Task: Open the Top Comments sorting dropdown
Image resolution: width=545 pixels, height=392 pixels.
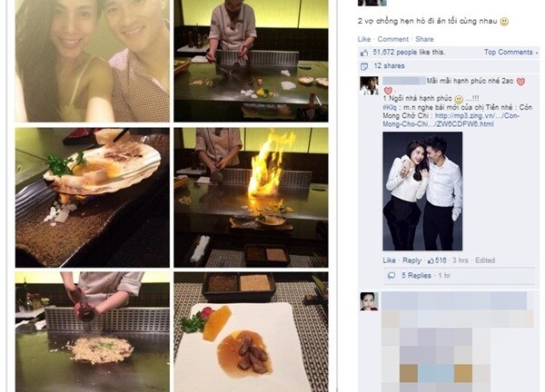Action: pos(510,52)
